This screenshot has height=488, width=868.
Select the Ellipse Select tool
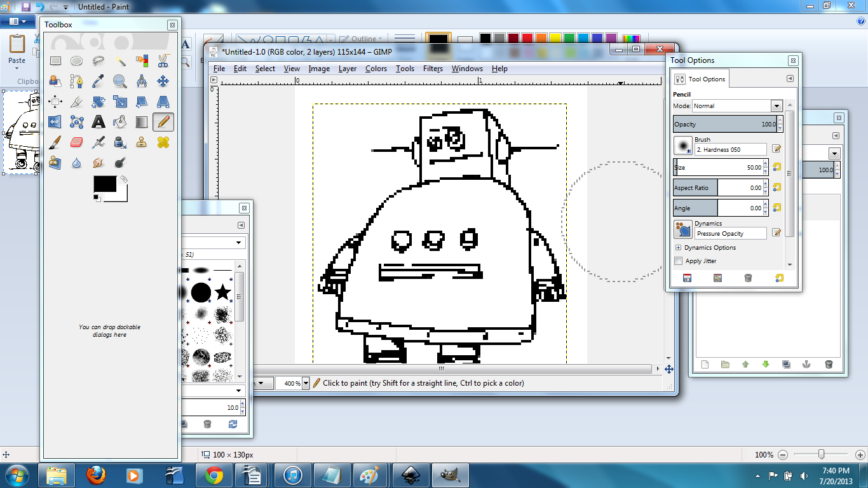click(76, 61)
